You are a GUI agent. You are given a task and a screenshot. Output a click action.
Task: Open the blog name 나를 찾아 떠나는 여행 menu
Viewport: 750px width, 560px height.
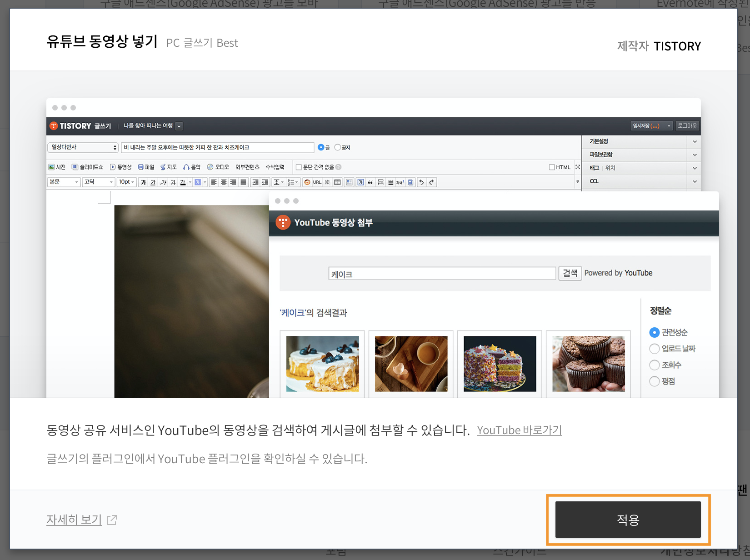[x=153, y=126]
